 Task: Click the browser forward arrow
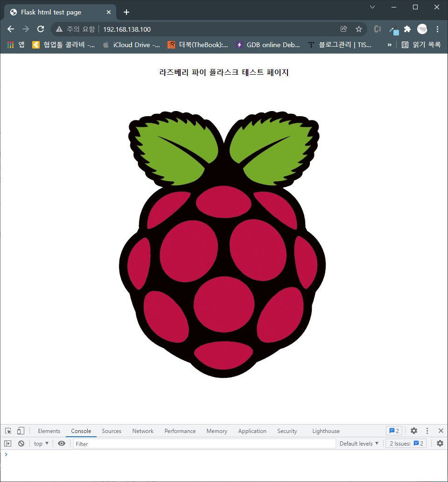click(x=26, y=29)
